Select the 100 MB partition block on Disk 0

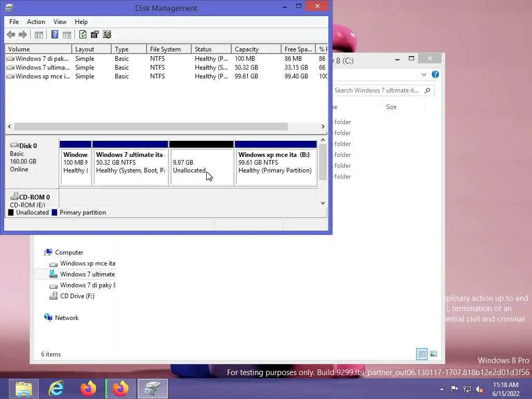[75, 163]
